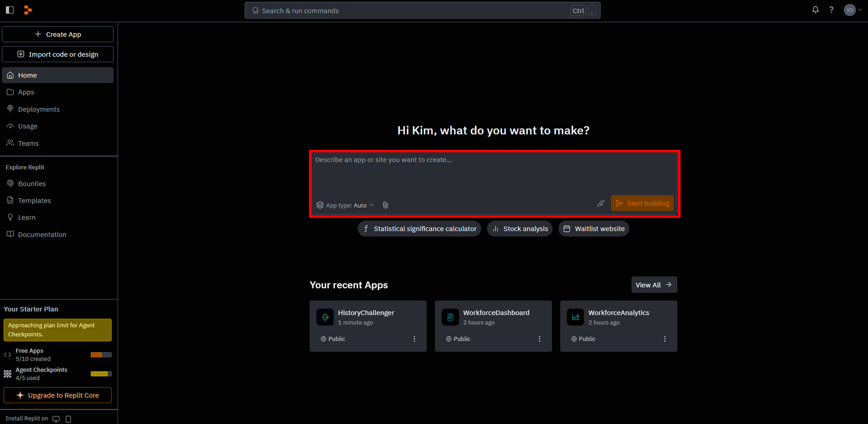868x424 pixels.
Task: Click Public label on WorkforceDashboard card
Action: click(458, 339)
